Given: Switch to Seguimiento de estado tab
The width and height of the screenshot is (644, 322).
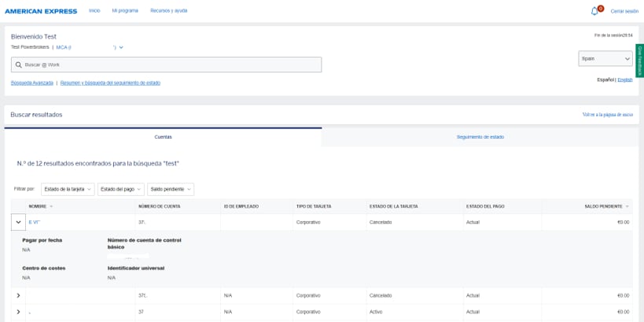Looking at the screenshot, I should [480, 137].
